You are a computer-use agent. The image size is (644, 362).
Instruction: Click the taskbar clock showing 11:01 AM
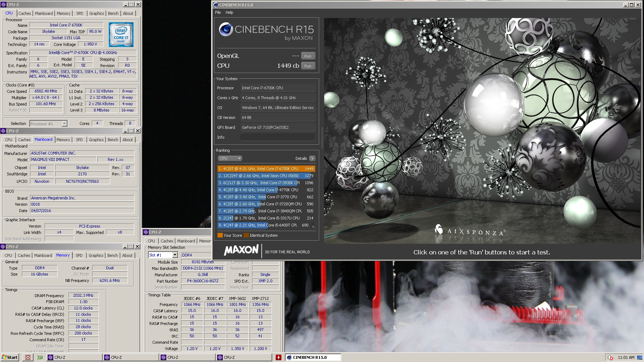[x=626, y=357]
